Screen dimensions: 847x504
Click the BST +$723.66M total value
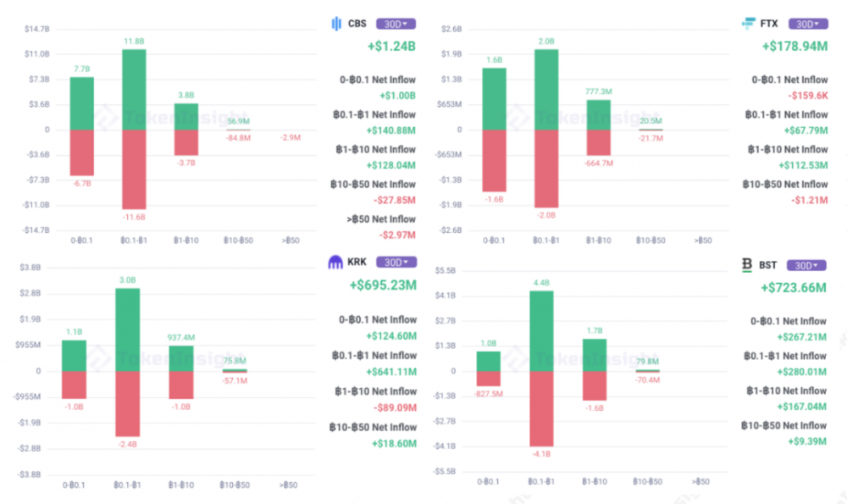point(794,288)
